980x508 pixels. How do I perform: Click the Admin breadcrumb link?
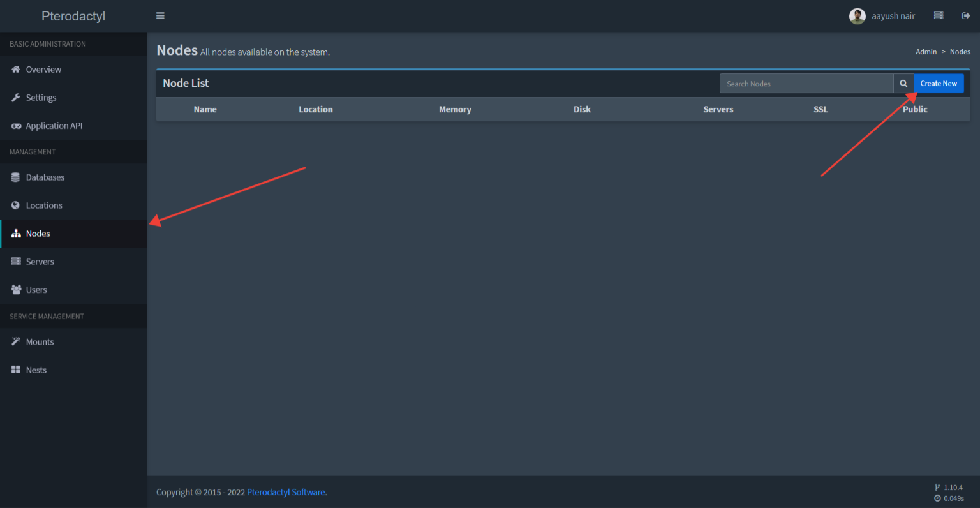click(x=926, y=52)
